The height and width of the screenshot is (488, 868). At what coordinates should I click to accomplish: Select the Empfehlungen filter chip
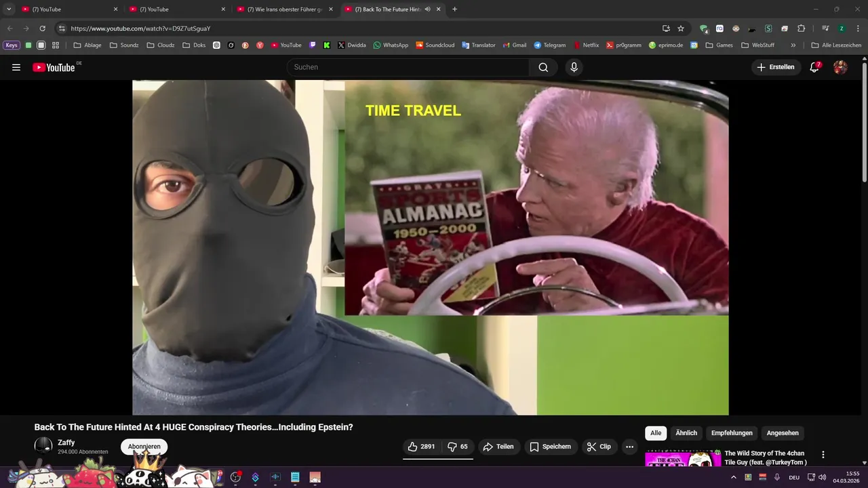pos(732,433)
